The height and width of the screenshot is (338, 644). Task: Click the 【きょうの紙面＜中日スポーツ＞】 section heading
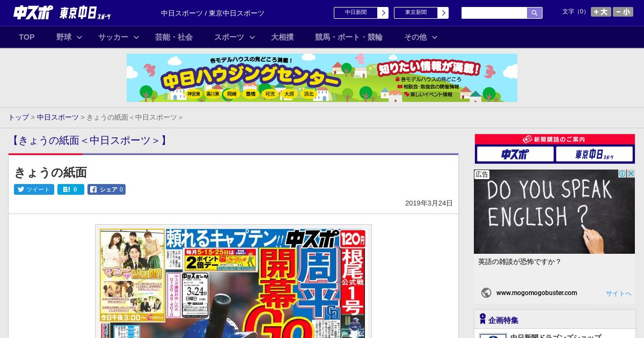tap(89, 141)
